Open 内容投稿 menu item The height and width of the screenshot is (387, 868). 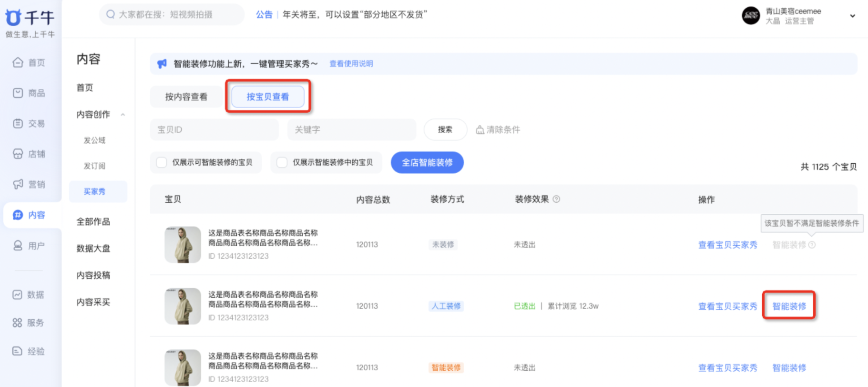[93, 275]
